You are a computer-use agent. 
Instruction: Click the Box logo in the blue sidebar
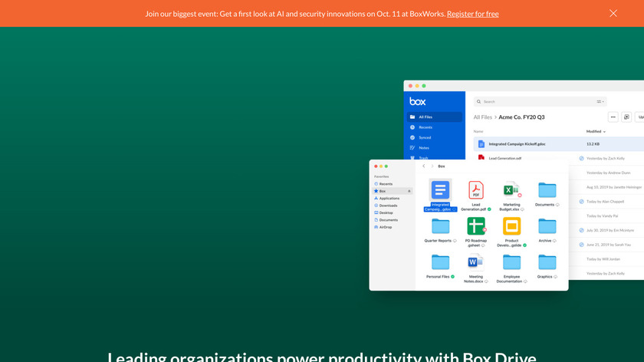click(417, 101)
